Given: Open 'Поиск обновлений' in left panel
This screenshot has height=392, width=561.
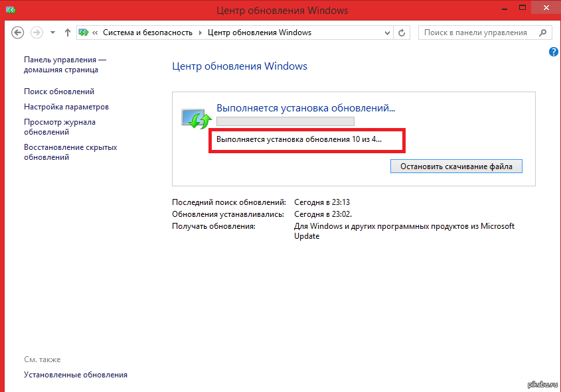Looking at the screenshot, I should [59, 92].
